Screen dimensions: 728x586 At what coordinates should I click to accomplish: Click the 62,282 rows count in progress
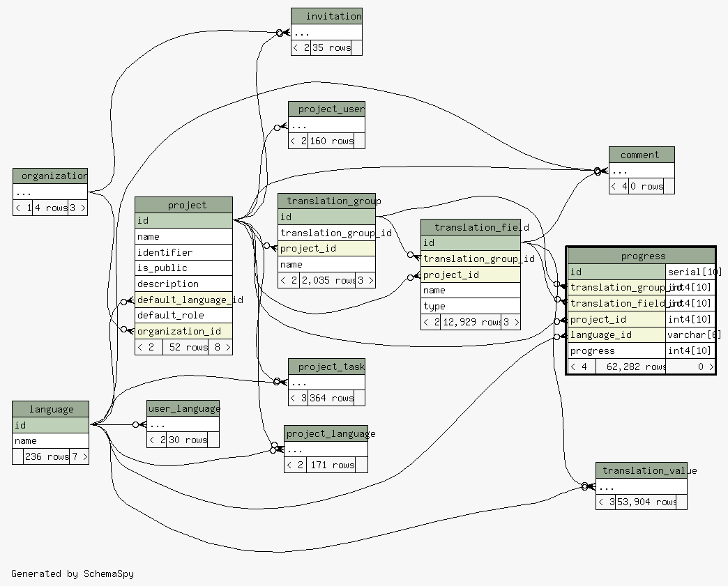click(631, 367)
